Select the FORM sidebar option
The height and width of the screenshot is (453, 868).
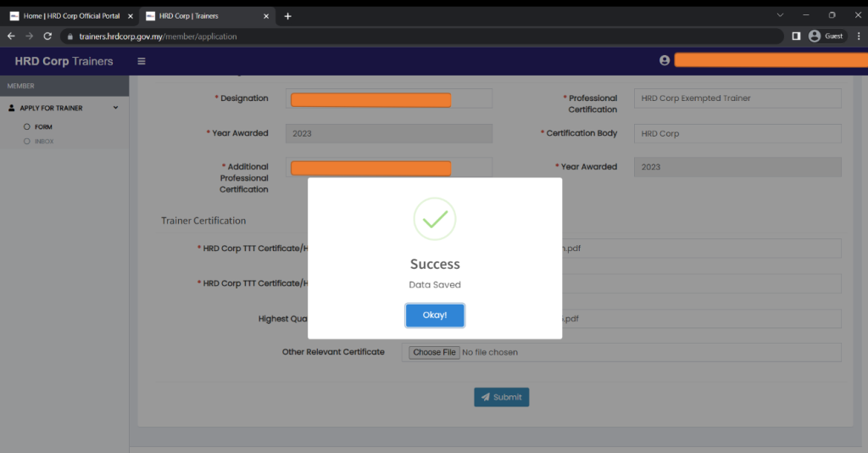pyautogui.click(x=43, y=126)
